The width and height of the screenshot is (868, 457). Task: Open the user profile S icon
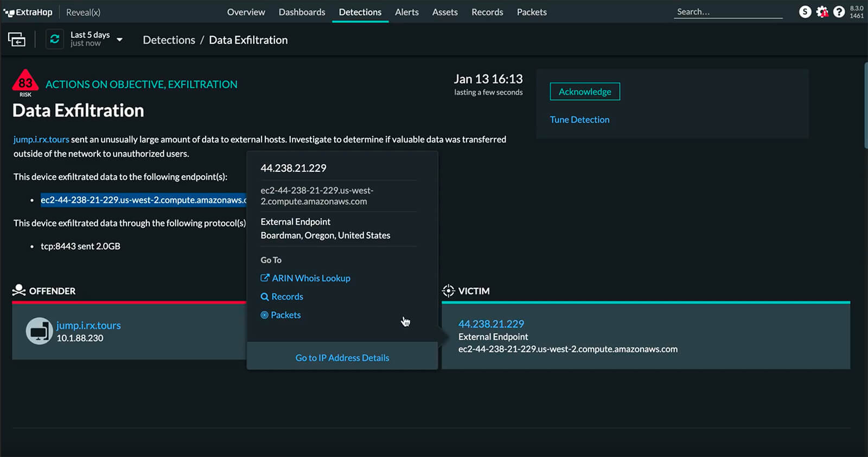[x=805, y=11]
